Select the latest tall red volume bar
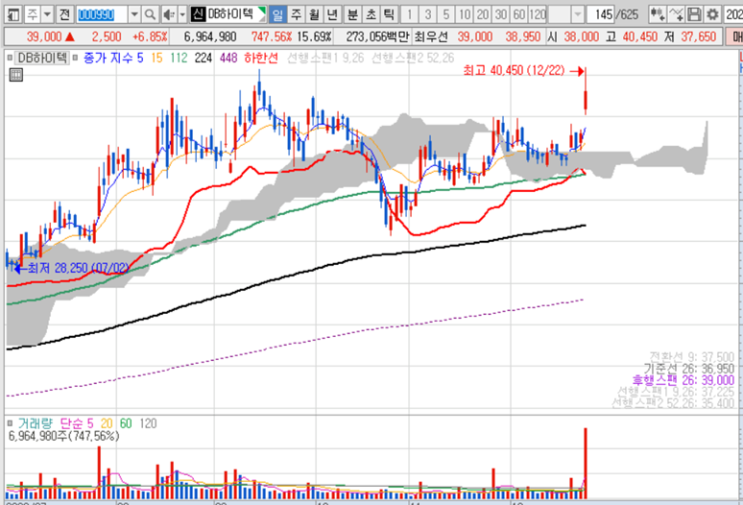743x505 pixels. click(x=586, y=463)
